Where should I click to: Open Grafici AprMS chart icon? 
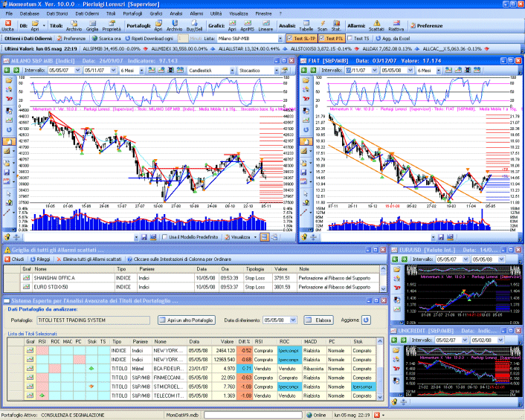(x=248, y=25)
